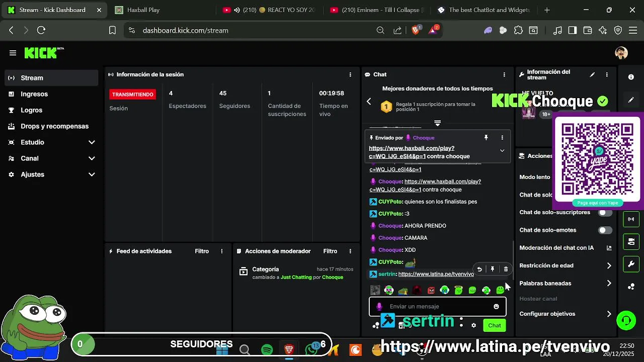This screenshot has height=362, width=644.
Task: Click CUYPoto's "quienes son los finalistas pes" message
Action: point(441,202)
